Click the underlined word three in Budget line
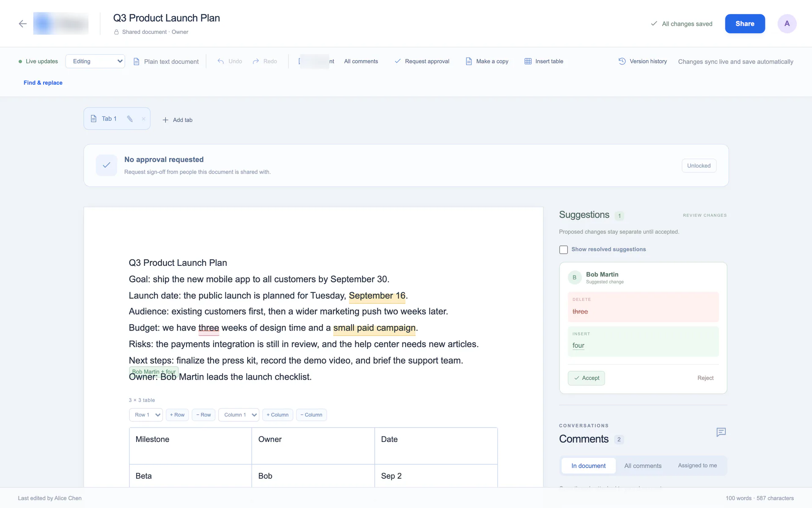This screenshot has height=508, width=812. click(x=208, y=328)
